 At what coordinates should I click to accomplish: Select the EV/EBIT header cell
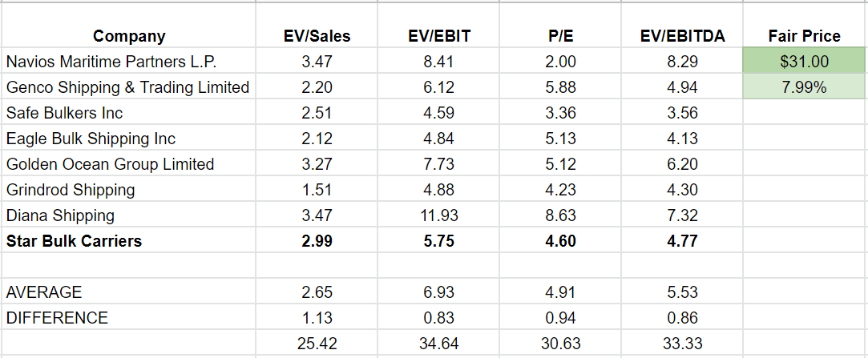[438, 36]
